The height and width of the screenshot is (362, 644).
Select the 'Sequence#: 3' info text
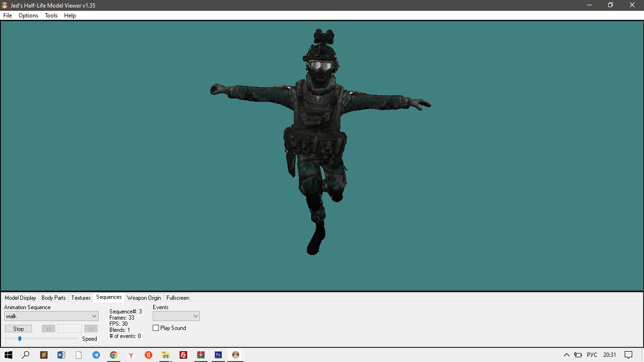125,312
